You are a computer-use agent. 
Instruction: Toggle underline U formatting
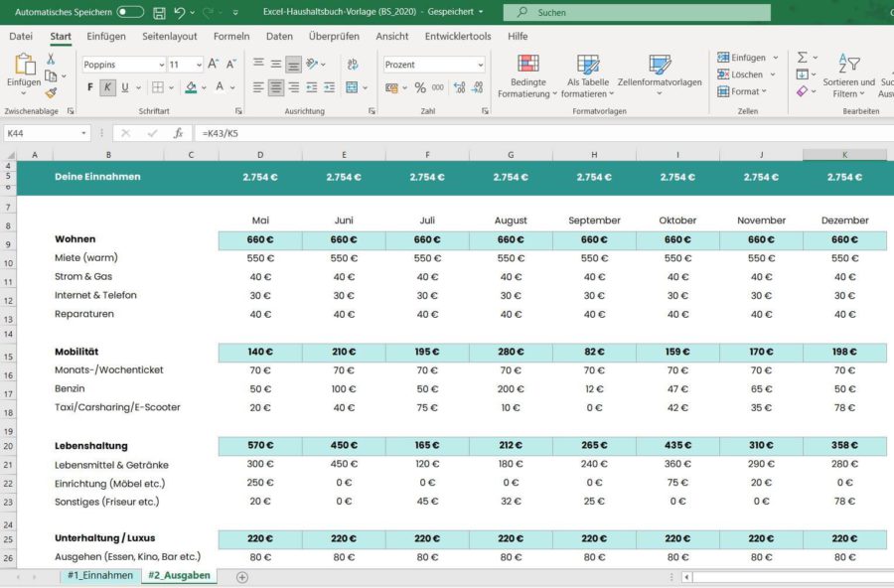click(x=124, y=87)
